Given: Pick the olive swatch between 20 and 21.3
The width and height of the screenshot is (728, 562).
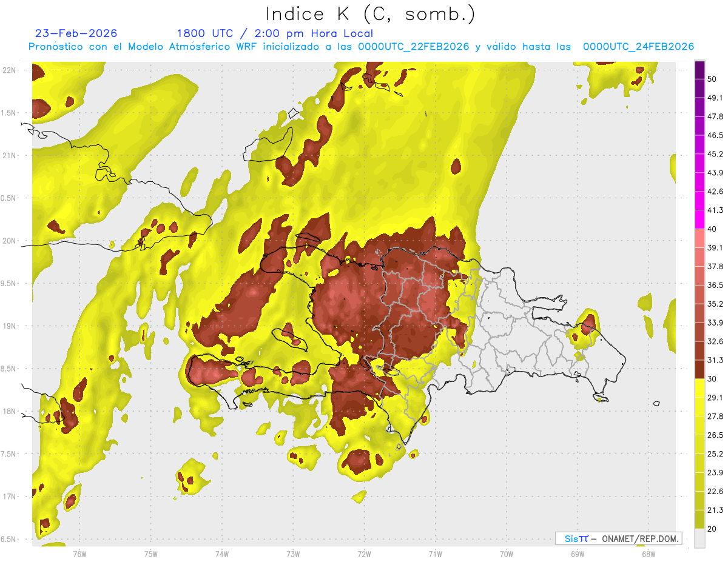Looking at the screenshot, I should tap(700, 519).
